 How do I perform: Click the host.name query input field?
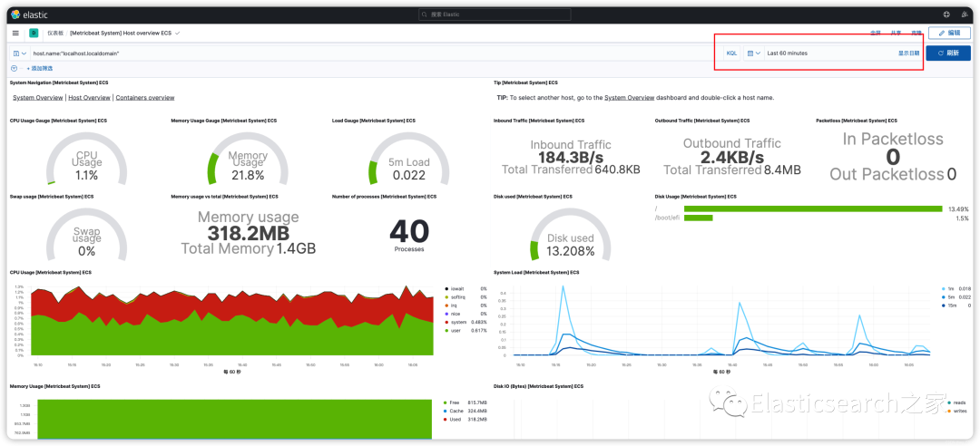376,53
